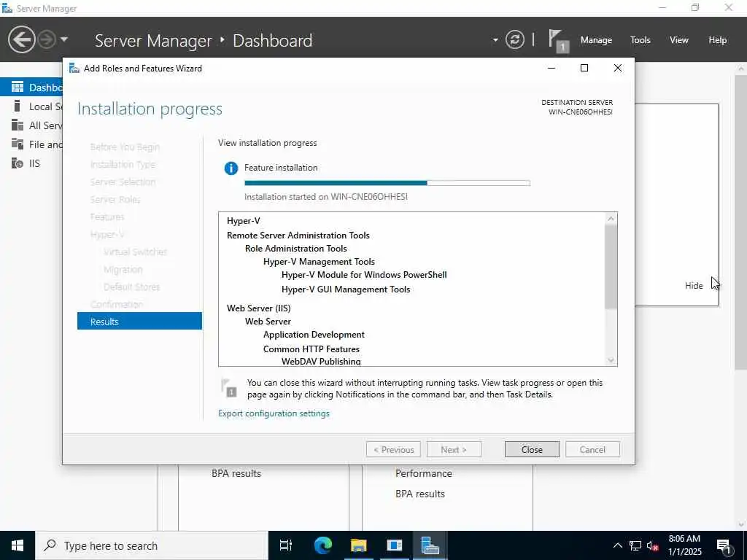Open the View menu
The width and height of the screenshot is (747, 560).
pyautogui.click(x=679, y=40)
